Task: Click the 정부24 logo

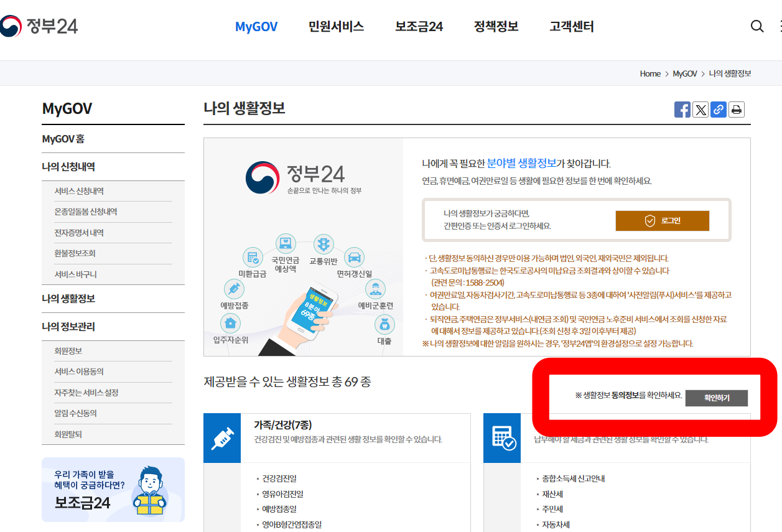Action: coord(37,26)
